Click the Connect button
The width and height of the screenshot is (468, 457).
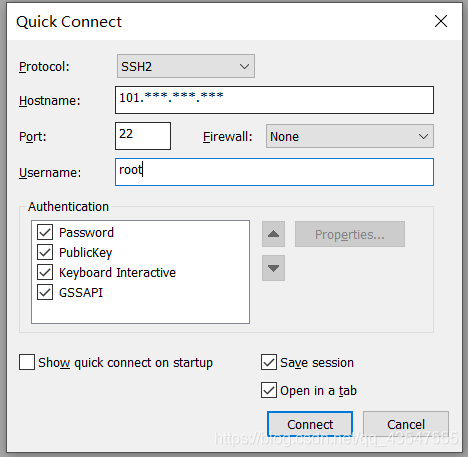[x=310, y=424]
